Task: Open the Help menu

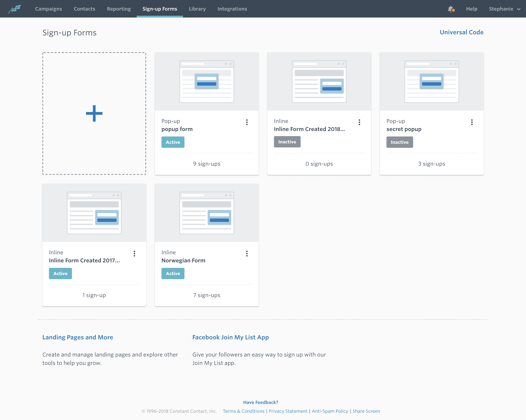Action: [471, 9]
